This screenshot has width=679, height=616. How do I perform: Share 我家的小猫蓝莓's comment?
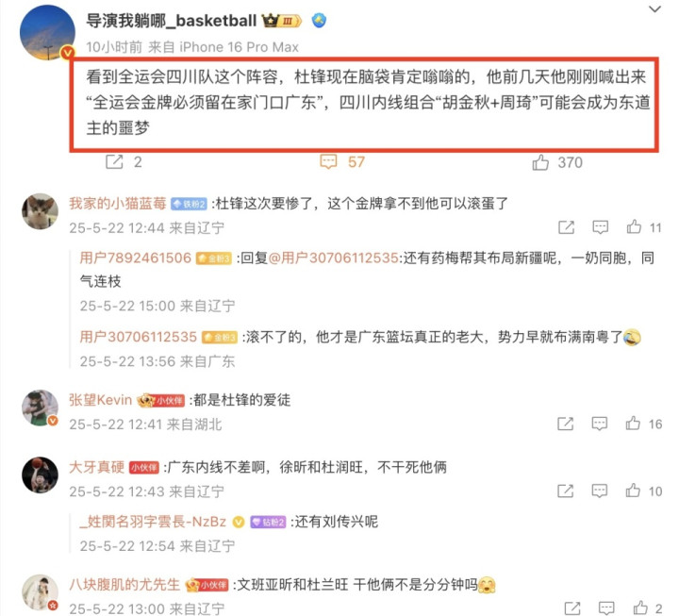[x=567, y=227]
